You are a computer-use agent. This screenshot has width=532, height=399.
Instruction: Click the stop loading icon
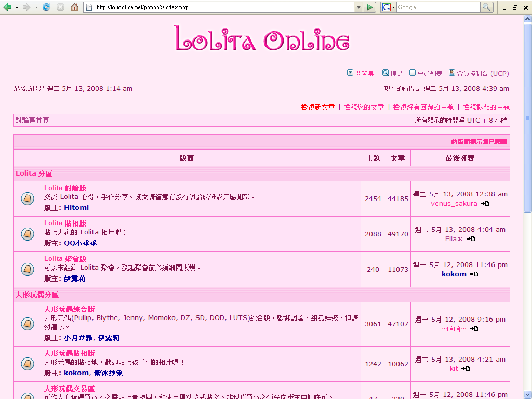point(60,7)
